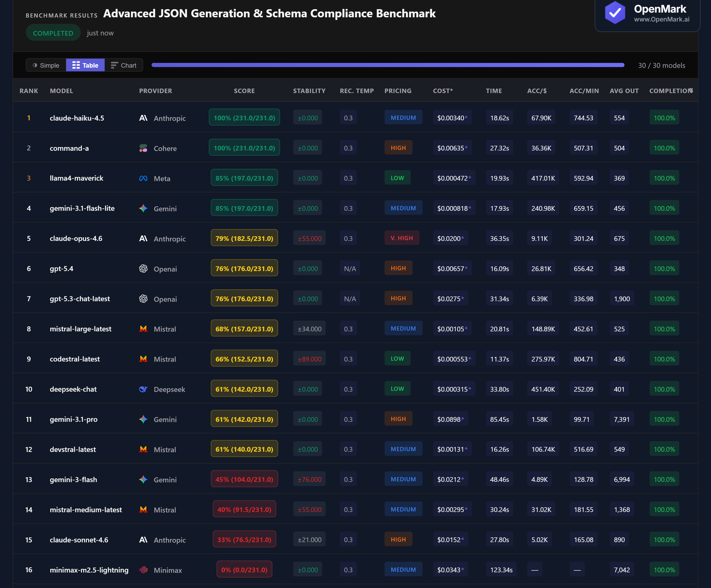Click the Deepseek icon next to deepseek-chat
The width and height of the screenshot is (711, 588).
tap(144, 389)
